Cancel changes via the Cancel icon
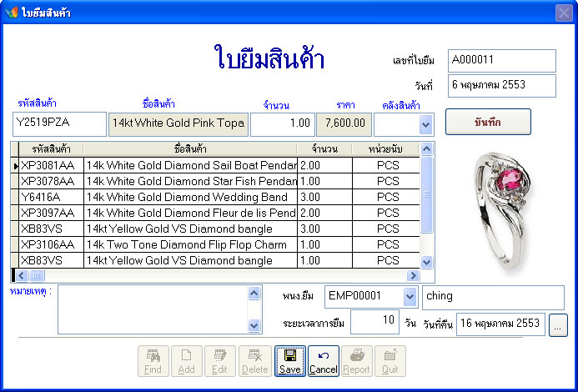 click(x=324, y=361)
